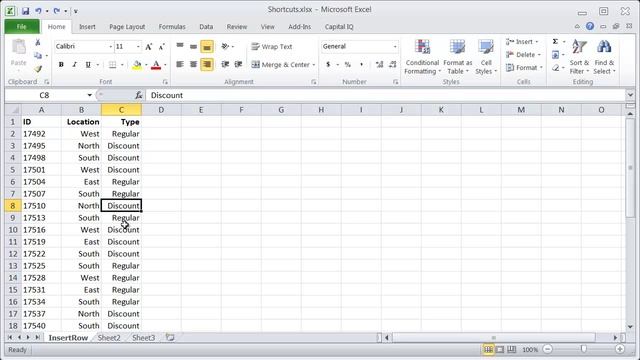Image resolution: width=640 pixels, height=360 pixels.
Task: Open the Borders icon in Font group
Action: (x=112, y=64)
